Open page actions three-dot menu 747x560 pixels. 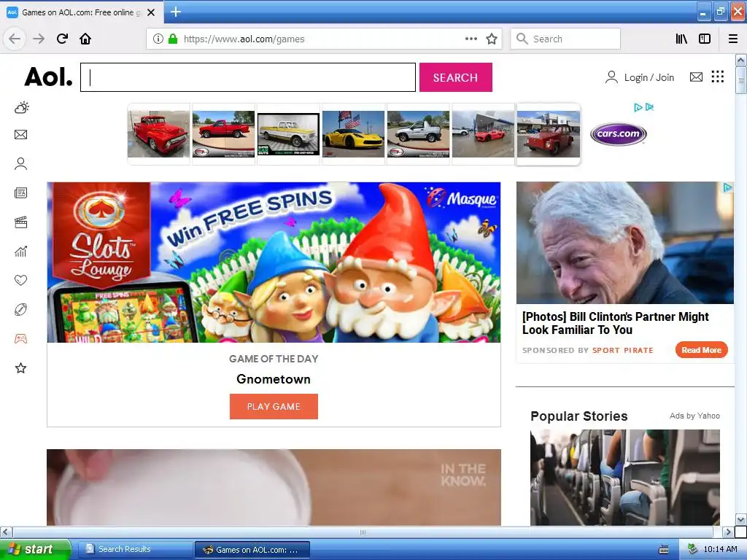pyautogui.click(x=471, y=39)
